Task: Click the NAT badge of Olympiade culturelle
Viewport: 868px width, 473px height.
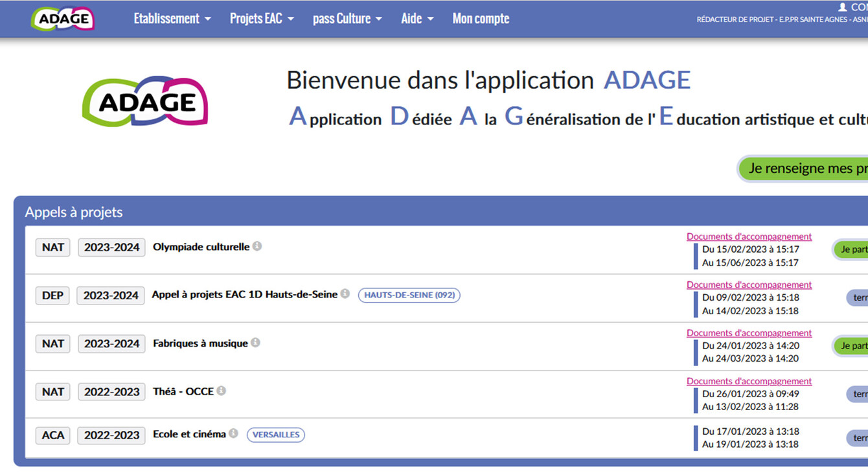Action: click(52, 248)
